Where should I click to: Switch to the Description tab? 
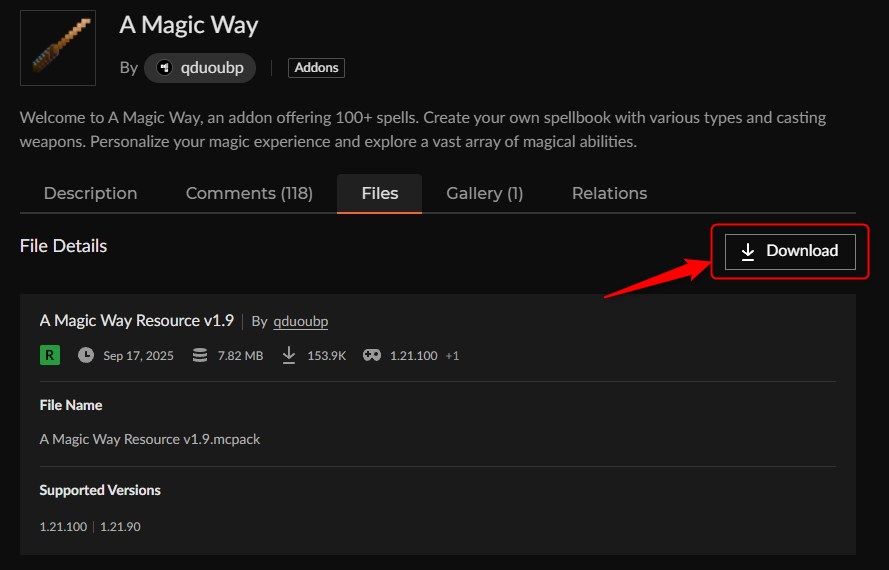point(90,193)
